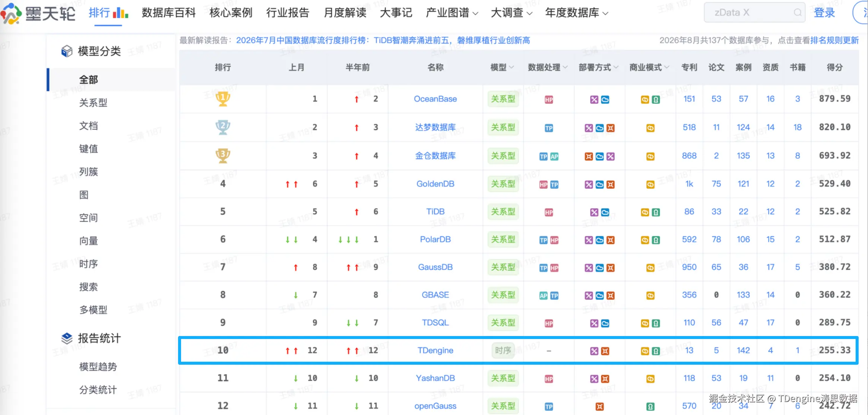Click the 关系型 tag in TiDB row

click(x=503, y=212)
